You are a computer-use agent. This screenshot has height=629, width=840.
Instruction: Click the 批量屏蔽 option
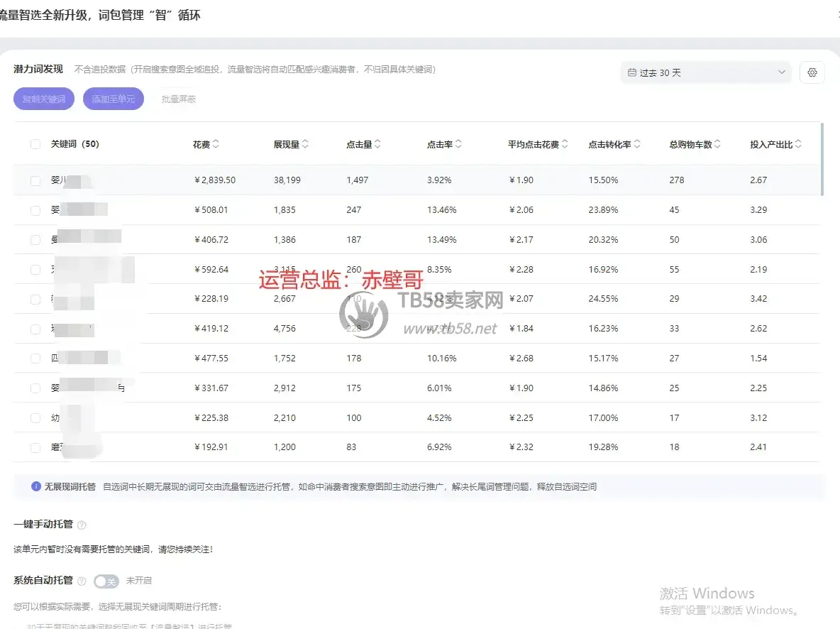tap(179, 99)
